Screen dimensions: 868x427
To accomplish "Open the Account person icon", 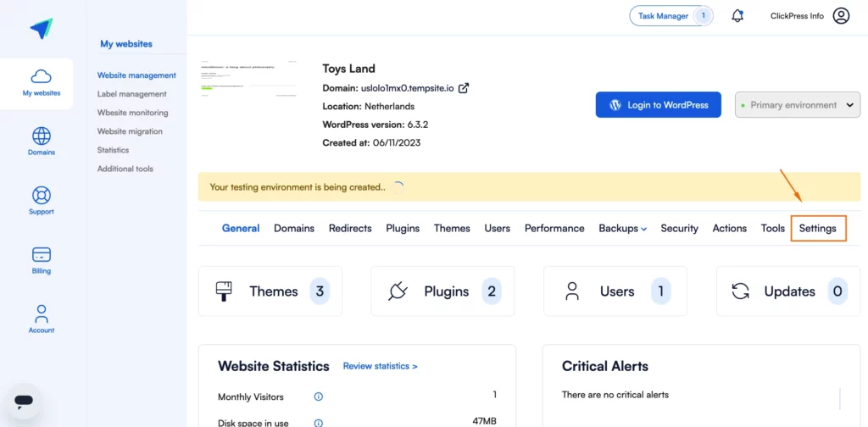I will [42, 313].
